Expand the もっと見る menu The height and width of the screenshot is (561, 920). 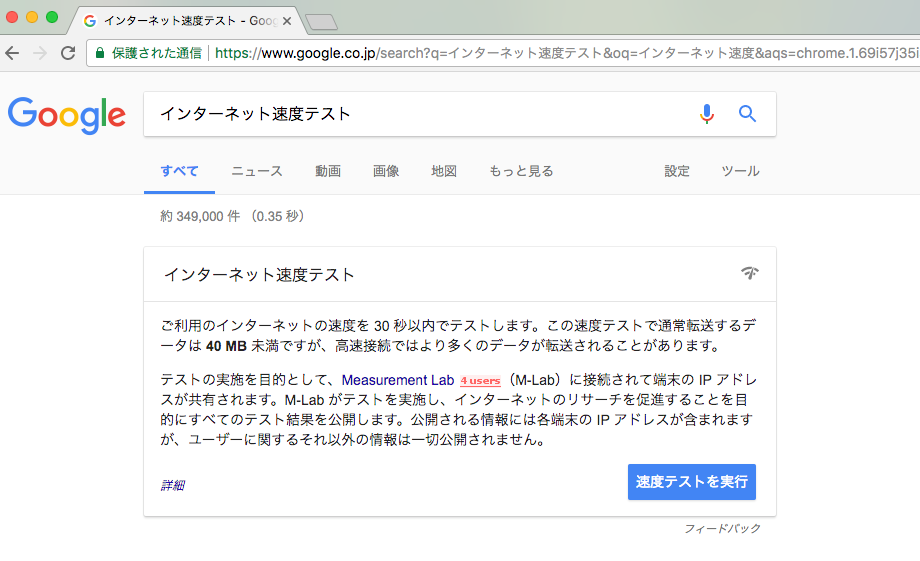click(x=522, y=171)
